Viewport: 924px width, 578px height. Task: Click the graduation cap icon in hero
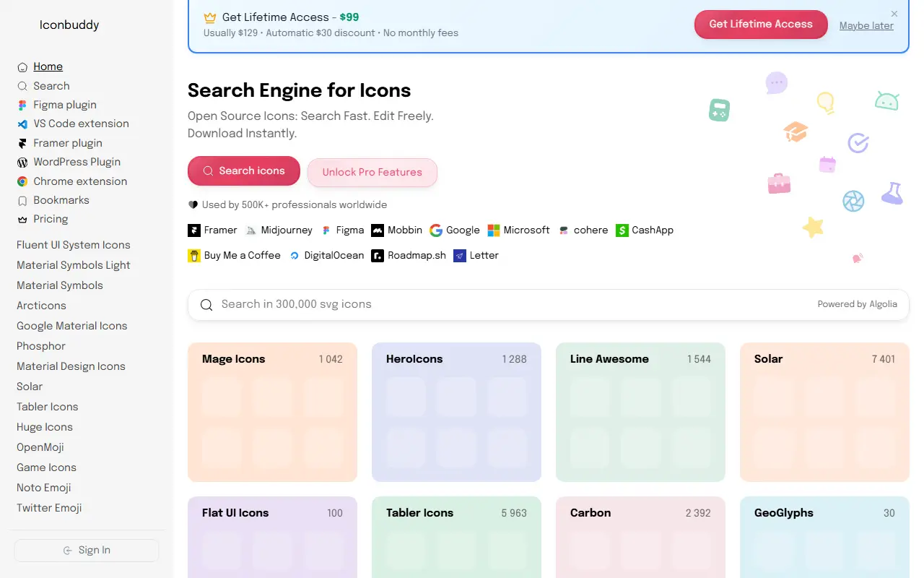[796, 131]
